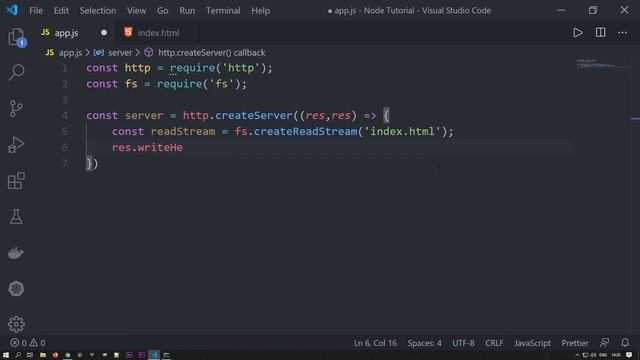This screenshot has height=360, width=640.
Task: Open the Run and Debug view
Action: [x=16, y=145]
